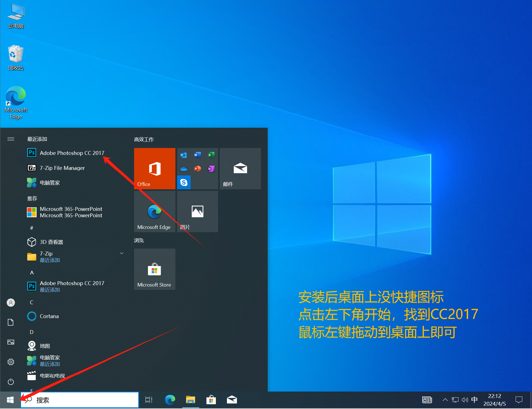
Task: Expand the 7-Zip folder chevron
Action: click(121, 253)
